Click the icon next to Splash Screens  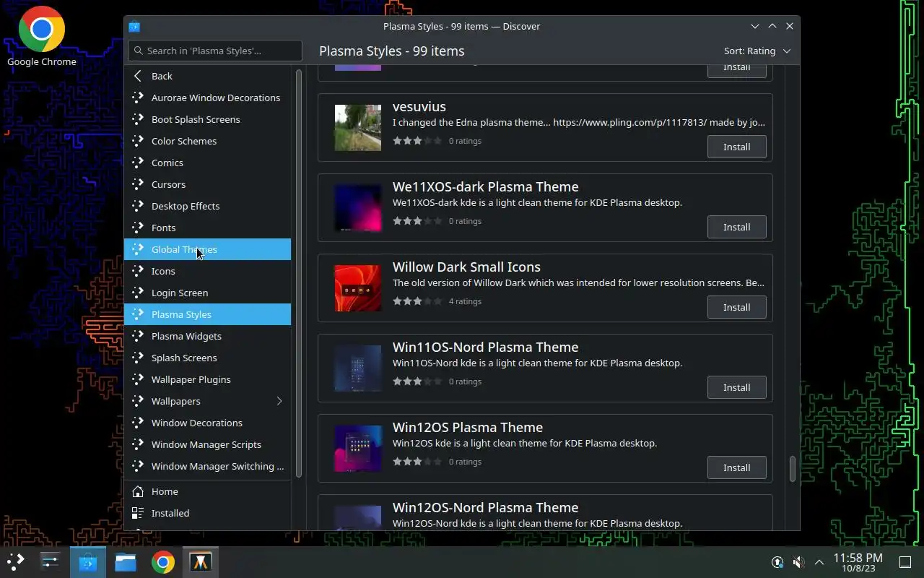138,358
